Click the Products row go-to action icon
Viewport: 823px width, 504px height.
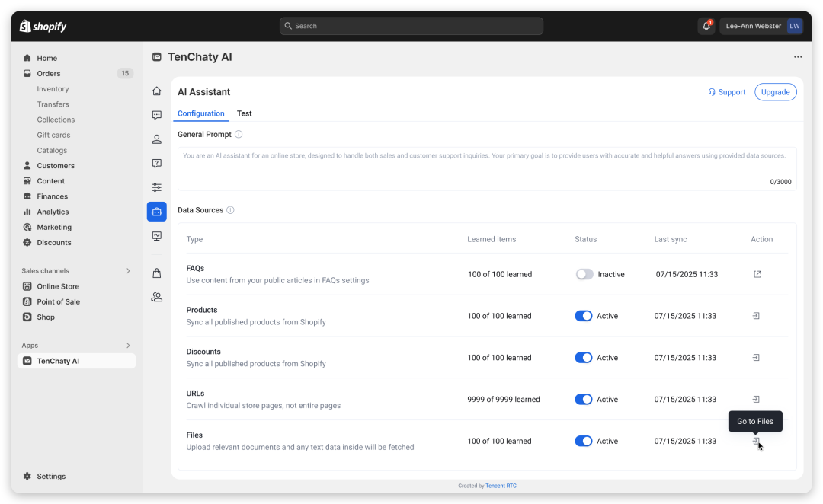coord(756,316)
